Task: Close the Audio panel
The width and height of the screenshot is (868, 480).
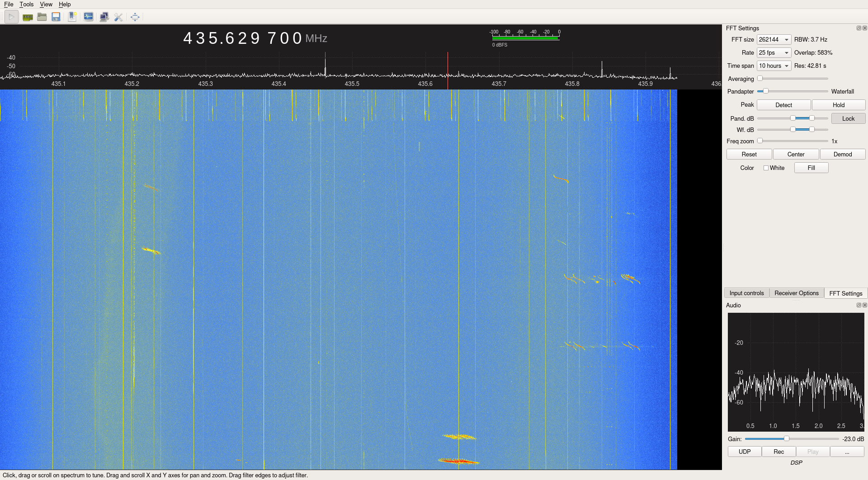Action: (x=865, y=305)
